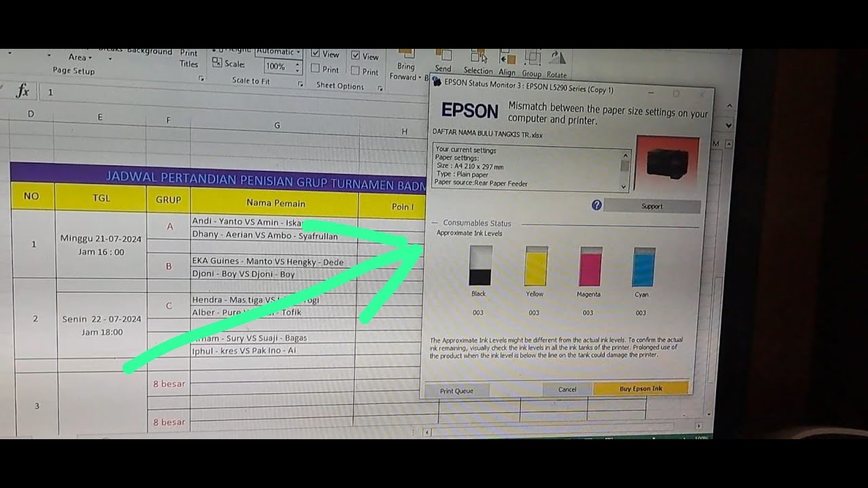Toggle the Headings Print checkbox
Screen dimensions: 868x488
tap(355, 71)
